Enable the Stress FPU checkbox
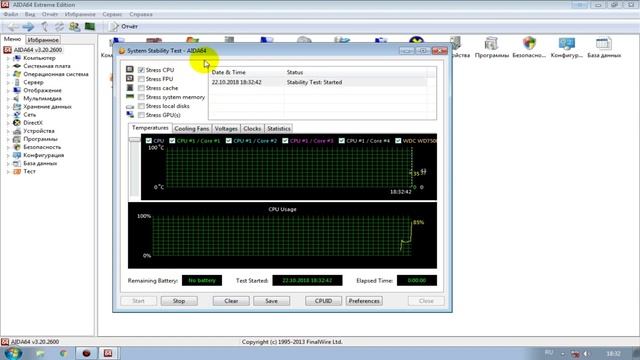640x360 pixels. [x=141, y=79]
